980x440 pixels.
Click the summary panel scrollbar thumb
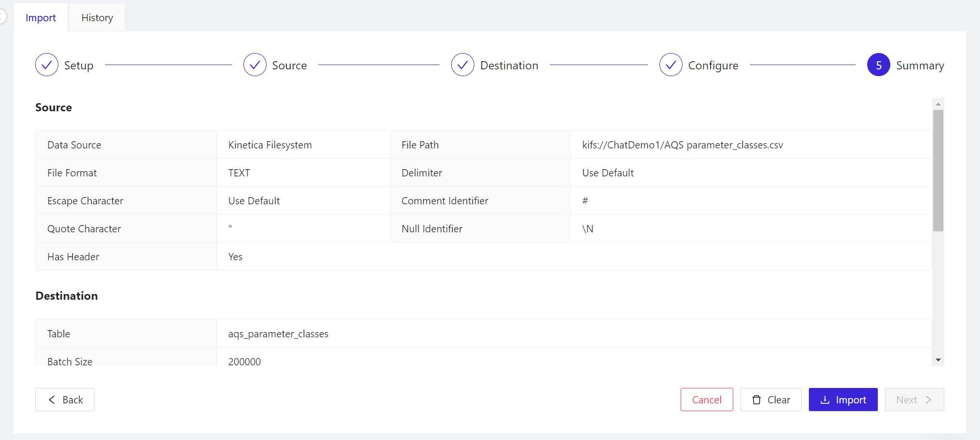coord(938,170)
